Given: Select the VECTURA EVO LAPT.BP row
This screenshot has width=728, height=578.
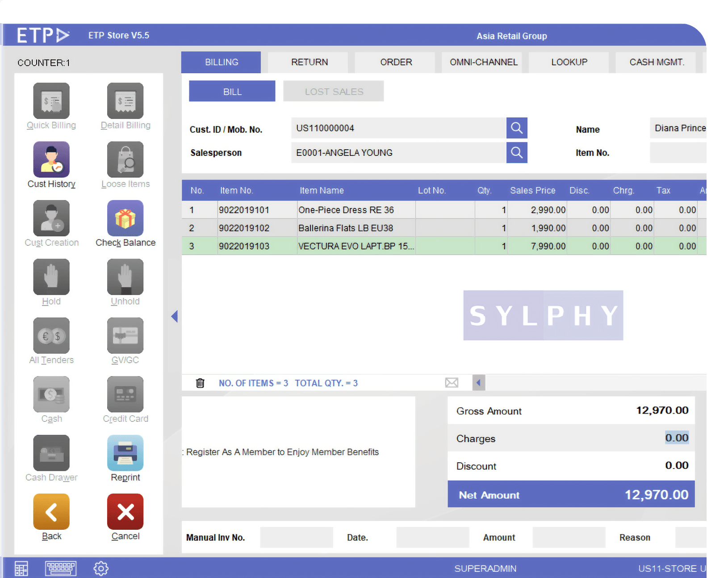Looking at the screenshot, I should [356, 246].
